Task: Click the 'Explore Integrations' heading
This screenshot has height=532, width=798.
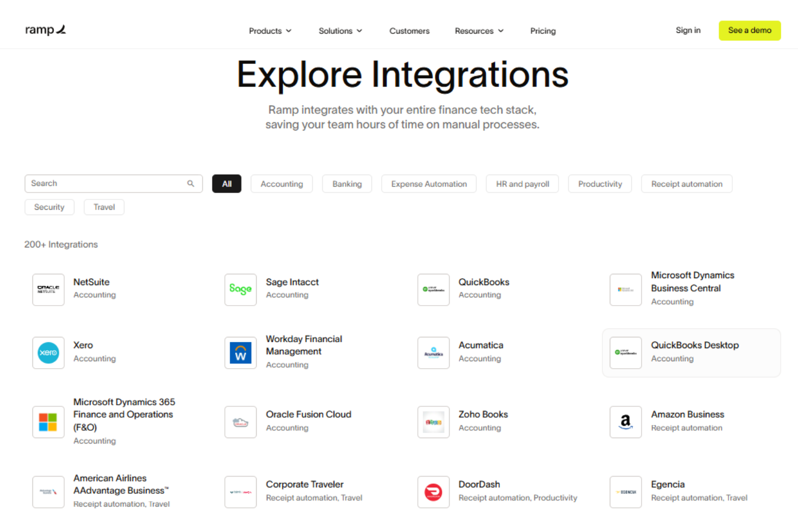Action: click(403, 75)
